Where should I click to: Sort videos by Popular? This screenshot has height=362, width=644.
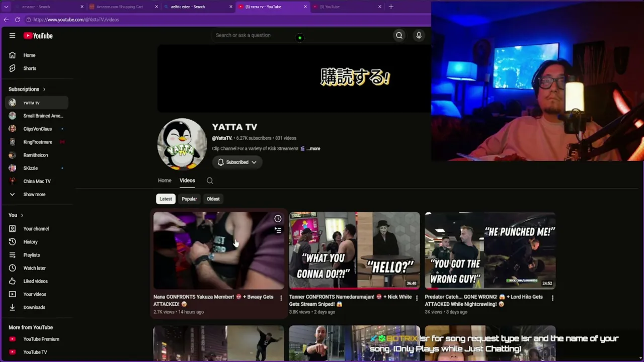(189, 199)
